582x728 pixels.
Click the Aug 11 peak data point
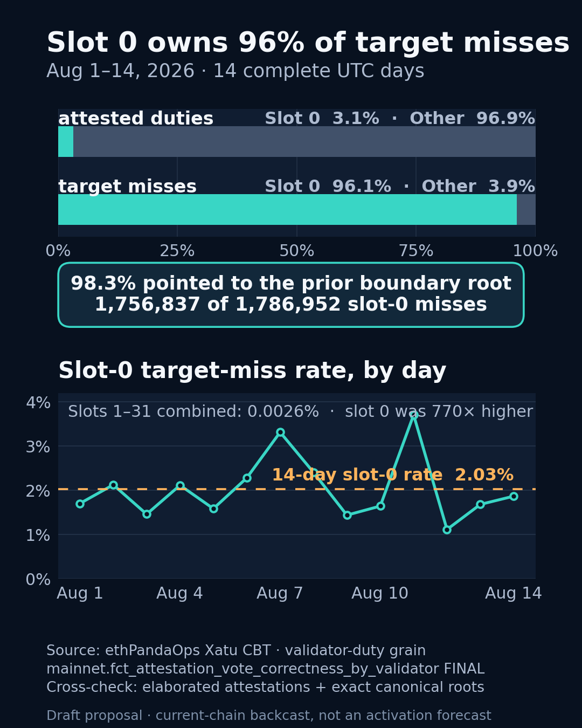[413, 415]
